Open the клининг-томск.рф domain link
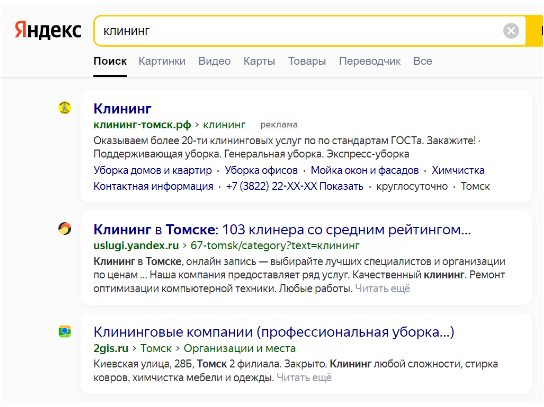The height and width of the screenshot is (407, 544). (142, 125)
